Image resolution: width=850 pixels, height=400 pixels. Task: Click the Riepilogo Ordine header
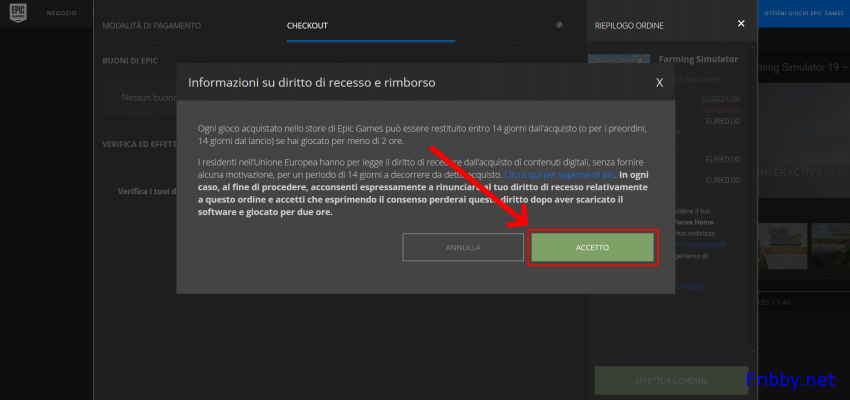(x=628, y=25)
